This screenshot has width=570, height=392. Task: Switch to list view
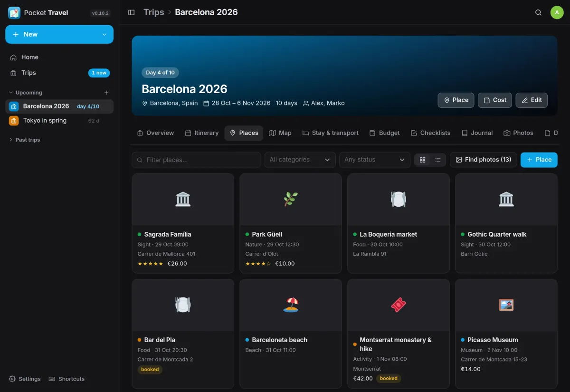[x=438, y=160]
